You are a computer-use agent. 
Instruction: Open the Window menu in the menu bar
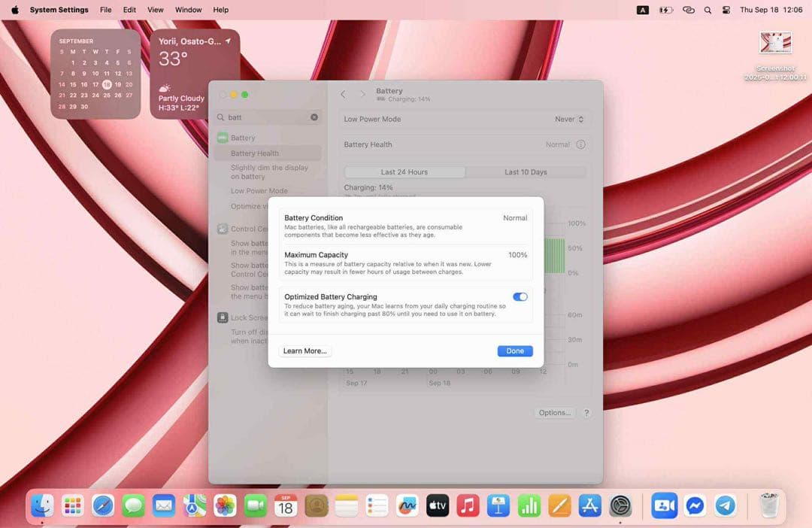point(188,10)
